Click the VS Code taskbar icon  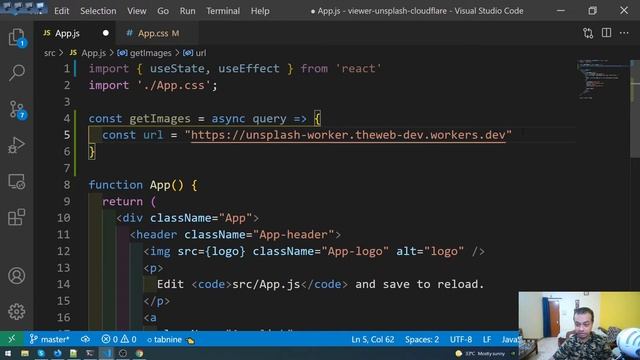pos(106,353)
